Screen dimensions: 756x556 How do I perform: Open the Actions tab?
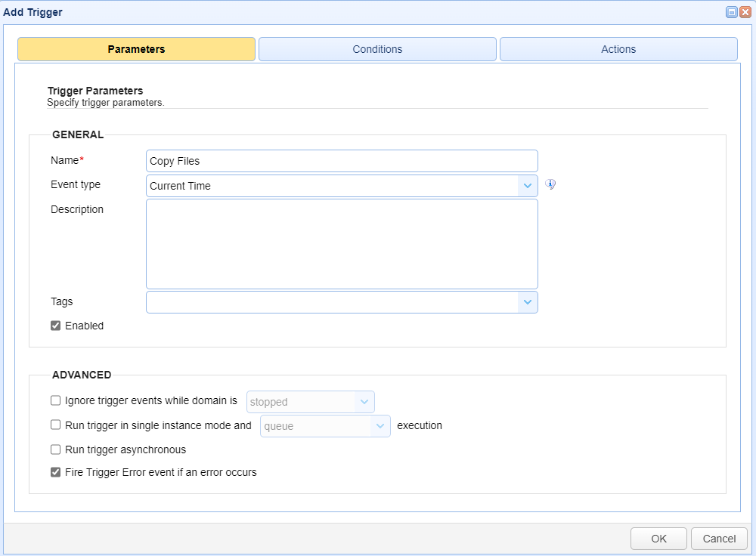pos(618,49)
